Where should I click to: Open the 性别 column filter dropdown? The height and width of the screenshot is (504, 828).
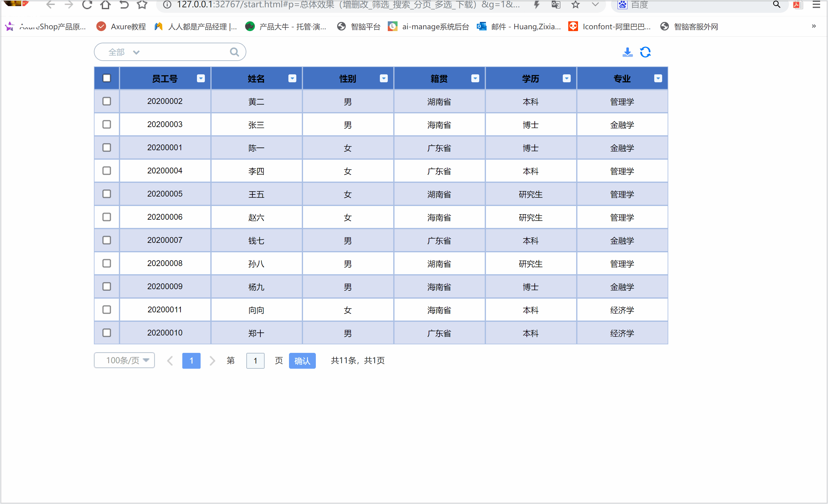384,78
